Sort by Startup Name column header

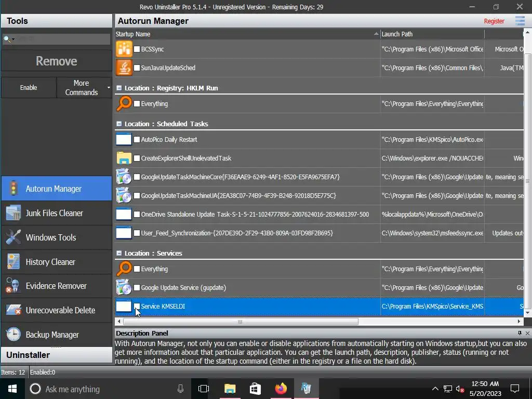247,34
